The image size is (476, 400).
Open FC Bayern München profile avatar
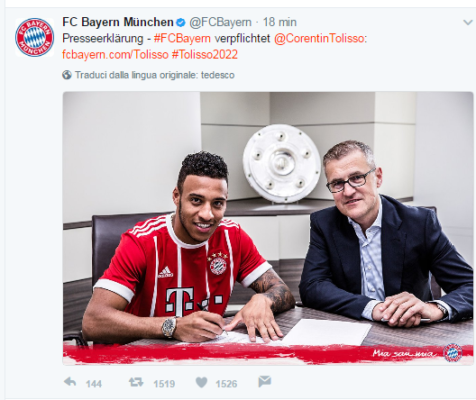click(x=34, y=37)
